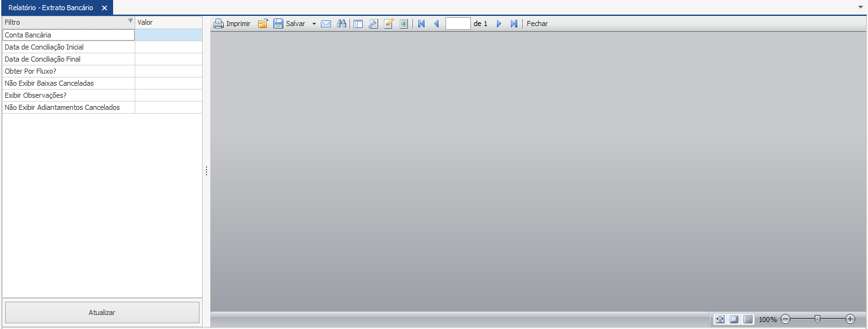Switch to page width view mode
Image resolution: width=868 pixels, height=329 pixels.
click(720, 319)
